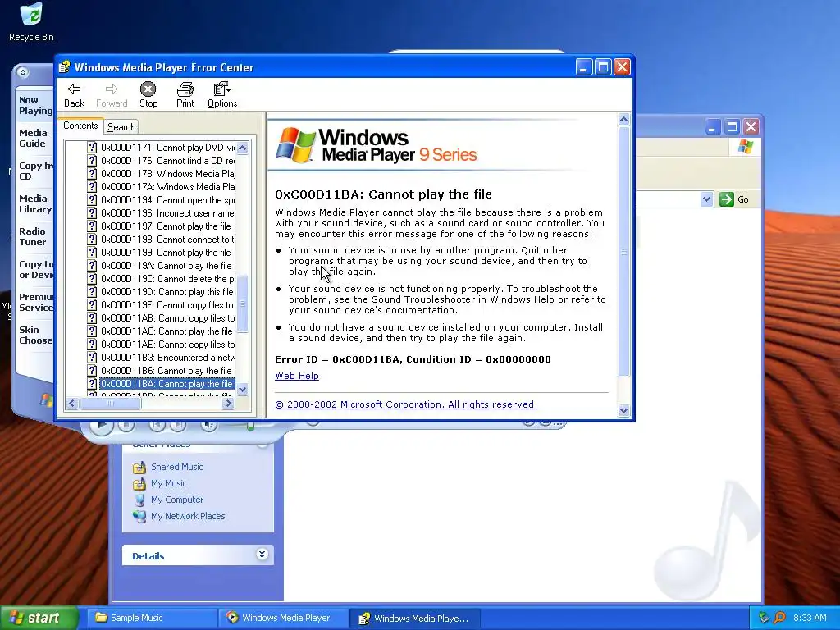This screenshot has height=630, width=840.
Task: Click the question-mark icon beside 0xC00D1196
Action: click(92, 213)
